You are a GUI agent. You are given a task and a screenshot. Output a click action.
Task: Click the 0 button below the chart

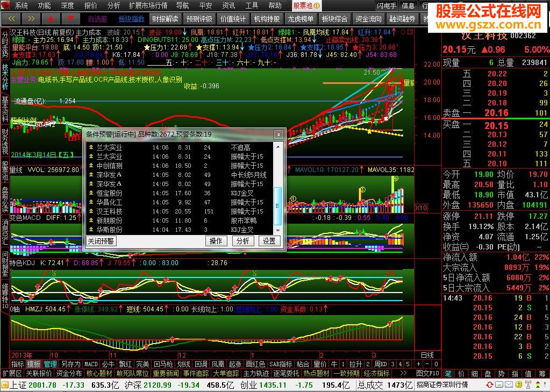(436, 364)
